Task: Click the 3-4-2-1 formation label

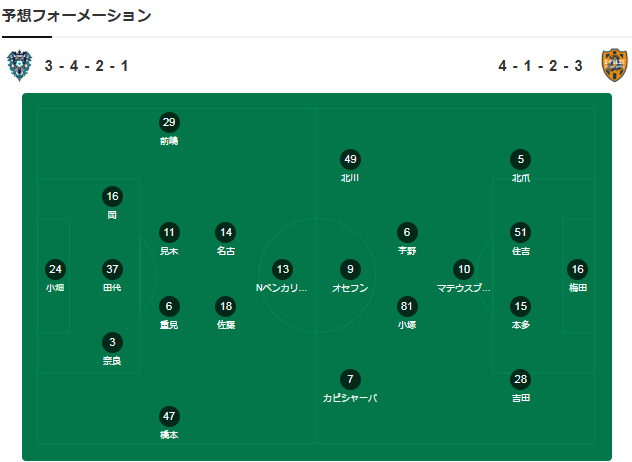Action: pyautogui.click(x=86, y=66)
